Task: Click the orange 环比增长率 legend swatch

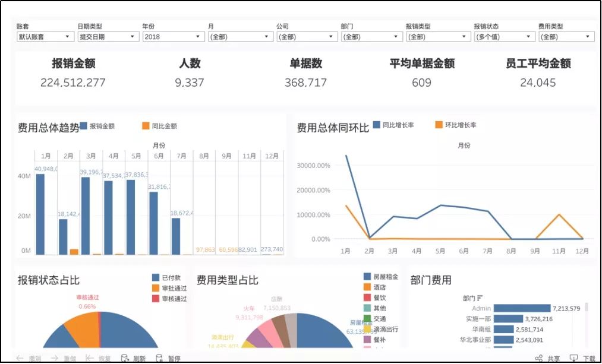Action: [439, 125]
